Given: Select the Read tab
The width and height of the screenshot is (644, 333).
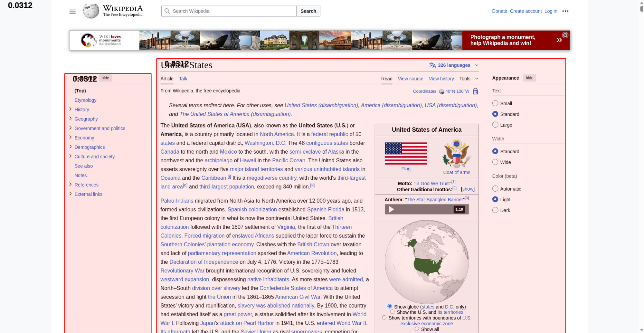Looking at the screenshot, I should (x=387, y=79).
